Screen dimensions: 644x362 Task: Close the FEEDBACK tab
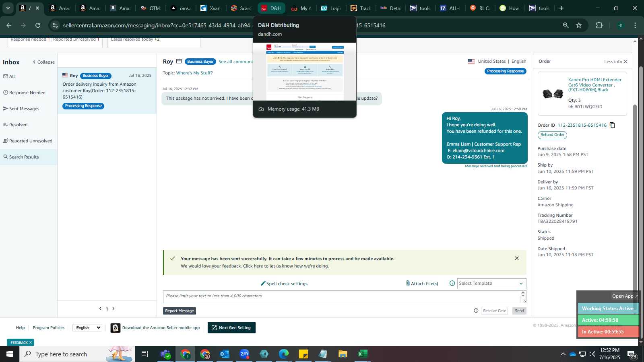[x=30, y=343]
